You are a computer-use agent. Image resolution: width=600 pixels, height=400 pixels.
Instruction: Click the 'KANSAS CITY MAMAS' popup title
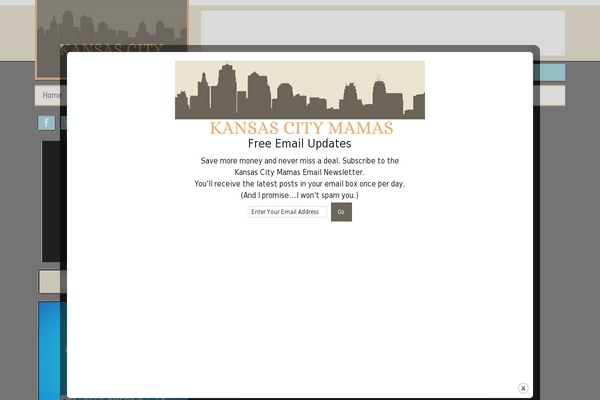[x=302, y=128]
